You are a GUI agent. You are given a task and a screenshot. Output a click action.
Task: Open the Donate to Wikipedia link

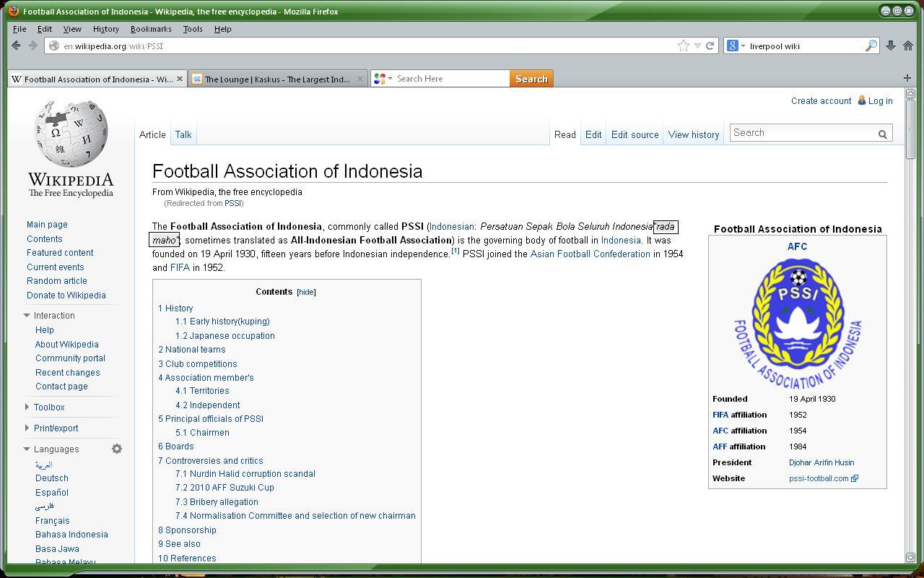[x=66, y=296]
